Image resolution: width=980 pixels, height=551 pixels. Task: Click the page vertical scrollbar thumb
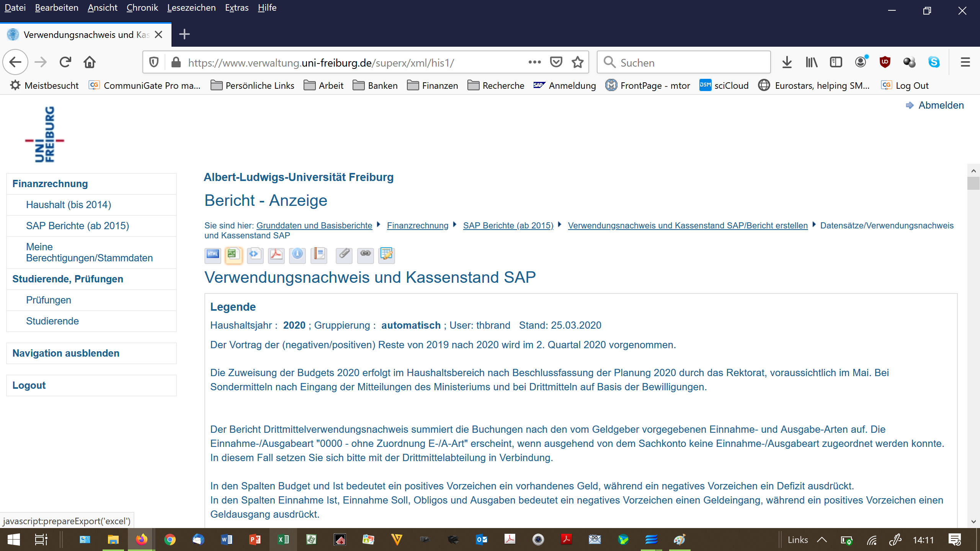(x=973, y=183)
